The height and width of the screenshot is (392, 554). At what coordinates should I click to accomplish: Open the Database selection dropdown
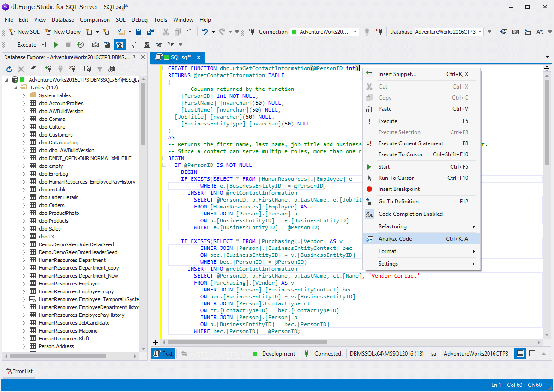coord(480,32)
